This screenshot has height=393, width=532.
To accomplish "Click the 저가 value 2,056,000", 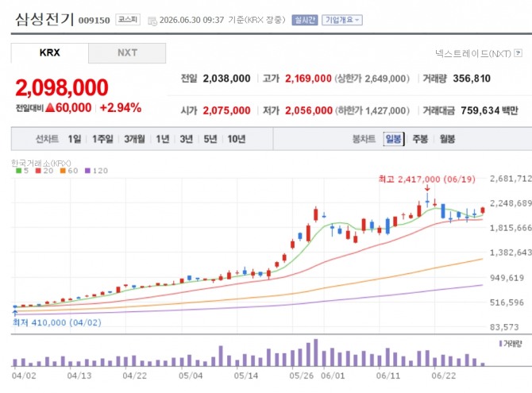I will point(308,110).
